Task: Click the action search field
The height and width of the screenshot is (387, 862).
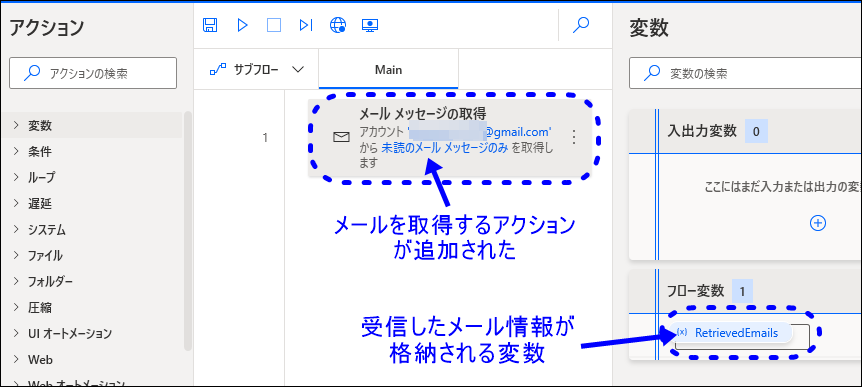Action: click(93, 73)
